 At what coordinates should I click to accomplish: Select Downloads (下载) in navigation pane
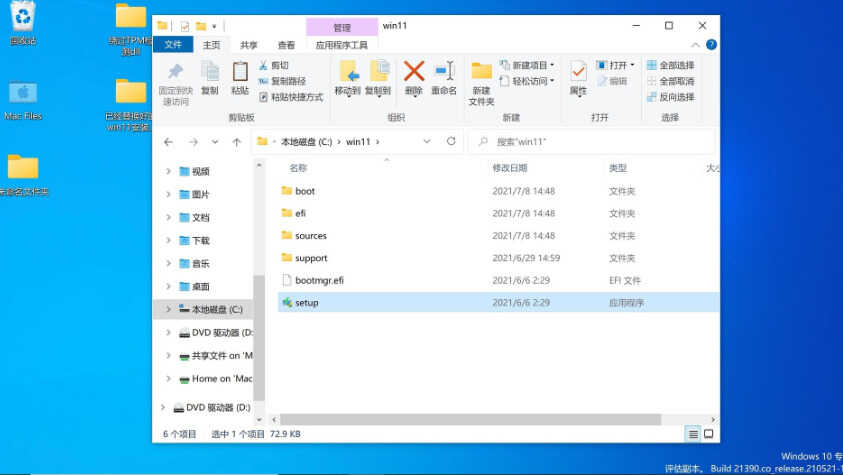[x=201, y=241]
